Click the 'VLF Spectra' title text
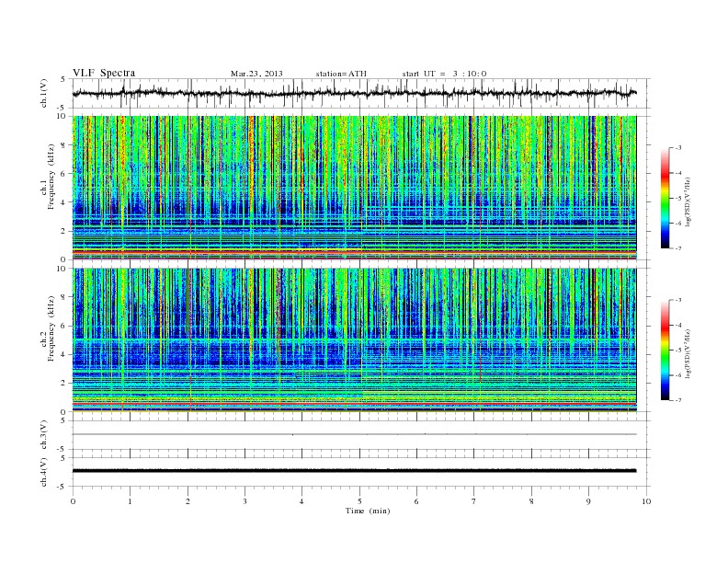728x563 pixels. (x=104, y=73)
